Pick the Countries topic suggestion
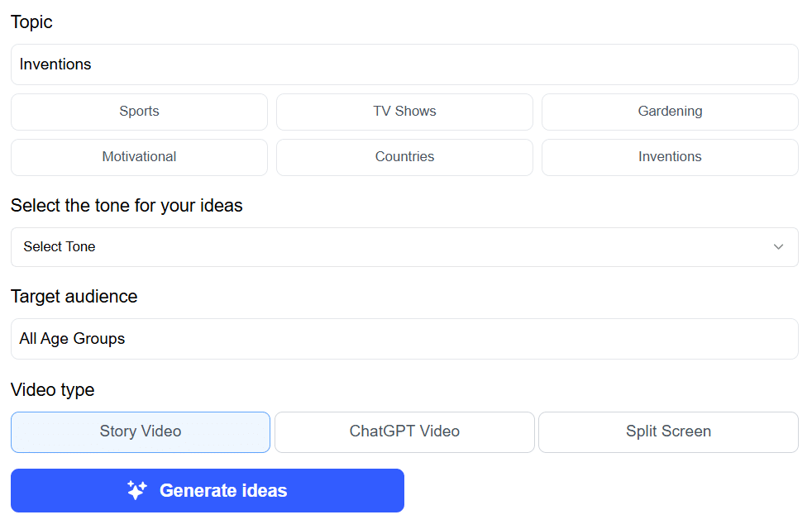812x529 pixels. pyautogui.click(x=404, y=157)
